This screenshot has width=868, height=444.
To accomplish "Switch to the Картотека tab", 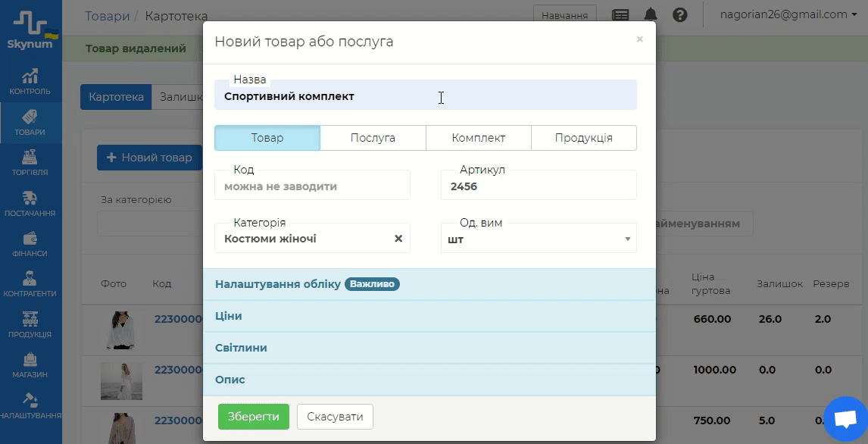I will point(116,97).
